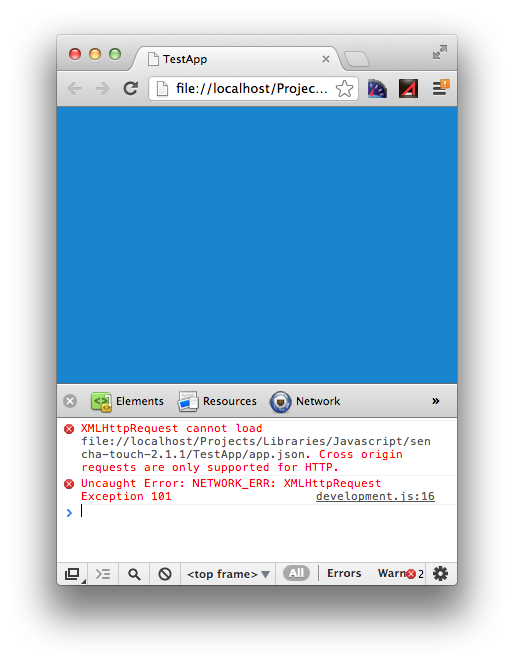Viewport: 514px width, 664px height.
Task: Open the Chrome menu with notification badge
Action: (440, 88)
